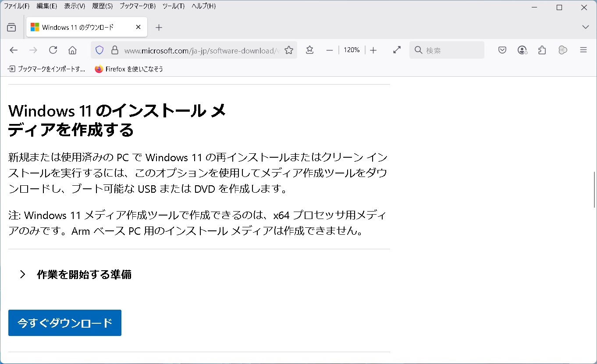Open the 編集(E) menu

(47, 6)
